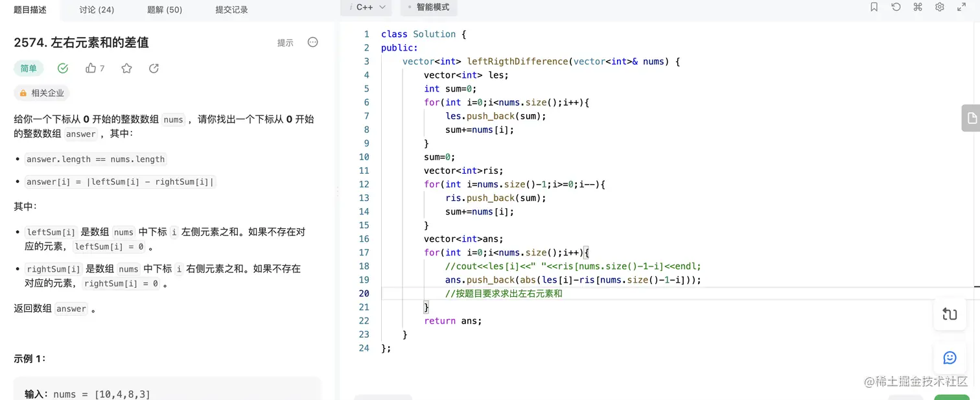This screenshot has width=980, height=400.
Task: Click 'answer.length == nums.length' code text
Action: pyautogui.click(x=96, y=159)
